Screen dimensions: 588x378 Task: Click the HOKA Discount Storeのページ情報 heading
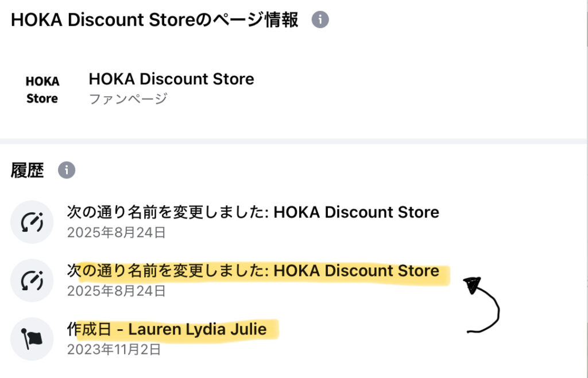[x=155, y=20]
